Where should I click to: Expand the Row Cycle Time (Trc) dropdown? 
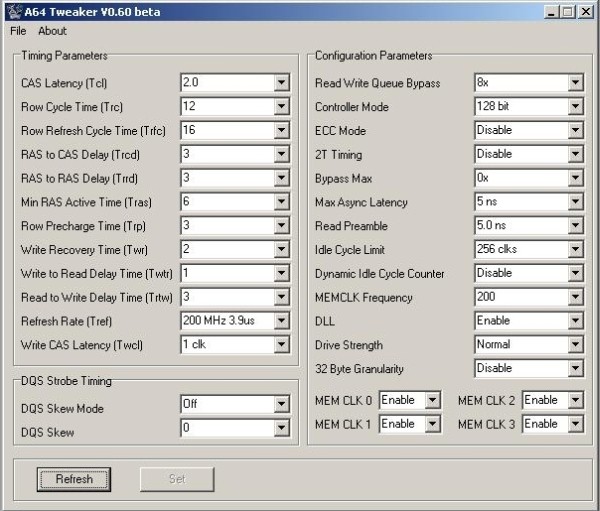tap(281, 106)
